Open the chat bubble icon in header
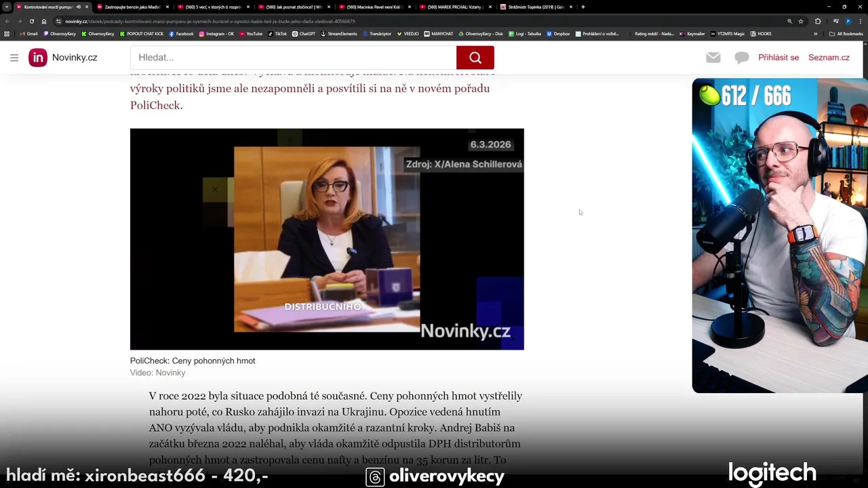Screen dimensions: 868x488 tap(742, 58)
